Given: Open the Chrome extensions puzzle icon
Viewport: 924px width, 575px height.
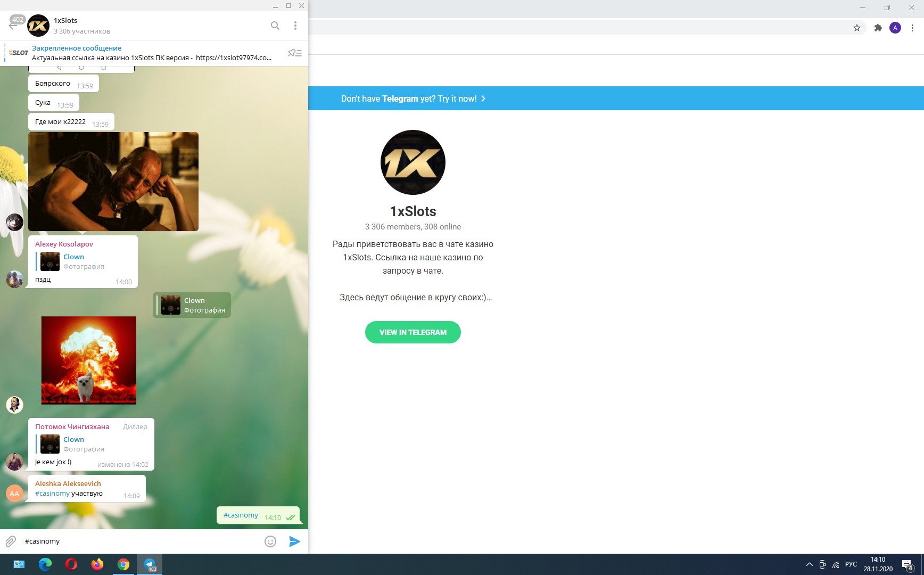Looking at the screenshot, I should [878, 28].
